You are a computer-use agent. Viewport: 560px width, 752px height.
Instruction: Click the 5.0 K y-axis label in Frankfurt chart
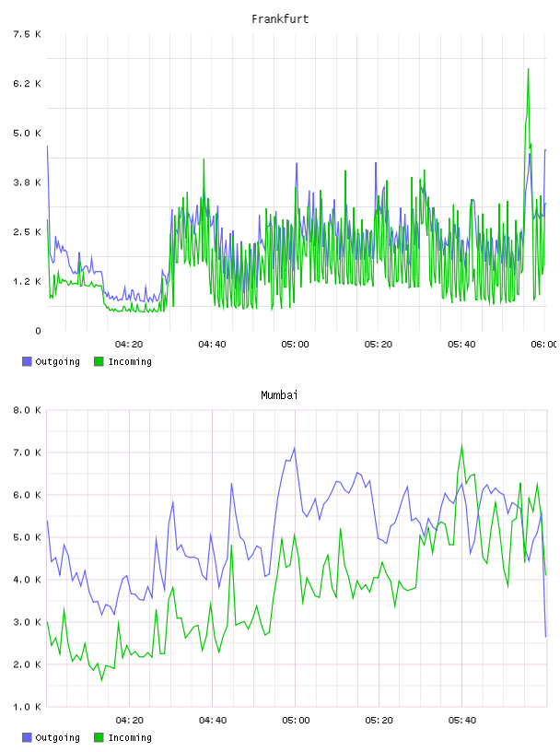click(x=27, y=134)
